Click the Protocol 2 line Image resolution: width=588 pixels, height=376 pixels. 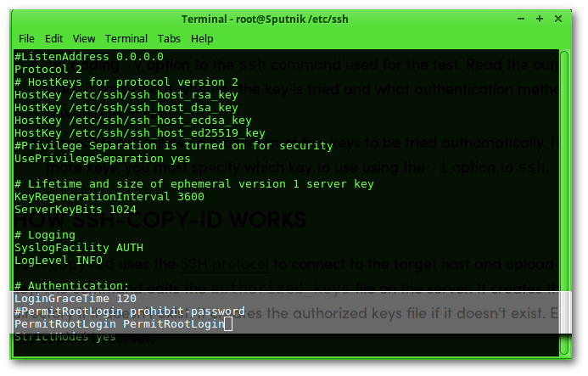click(x=48, y=70)
